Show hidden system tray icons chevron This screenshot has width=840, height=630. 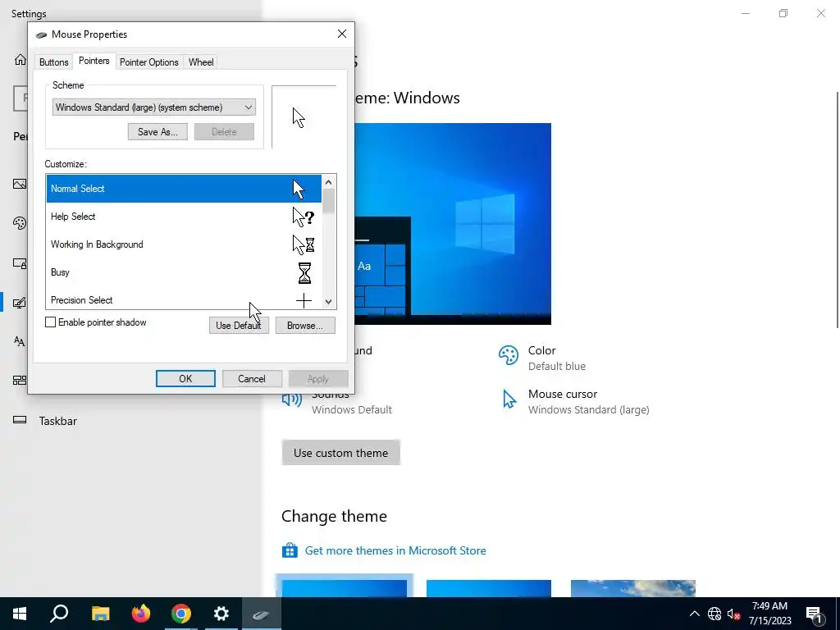click(694, 614)
